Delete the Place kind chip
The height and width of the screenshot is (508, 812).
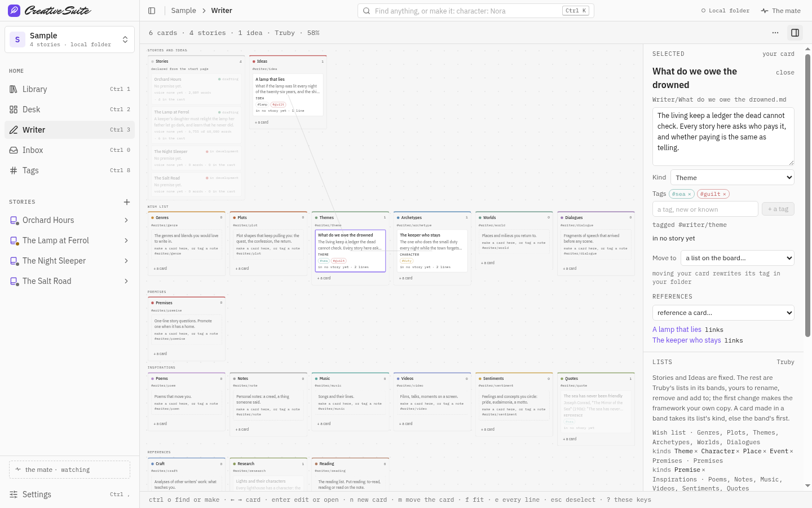[x=765, y=452]
